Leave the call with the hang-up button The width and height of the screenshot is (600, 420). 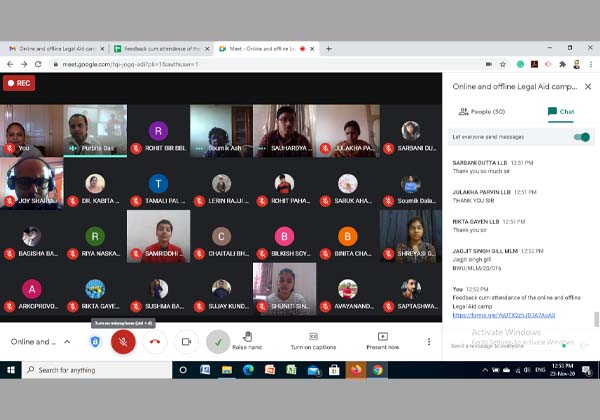pyautogui.click(x=154, y=341)
